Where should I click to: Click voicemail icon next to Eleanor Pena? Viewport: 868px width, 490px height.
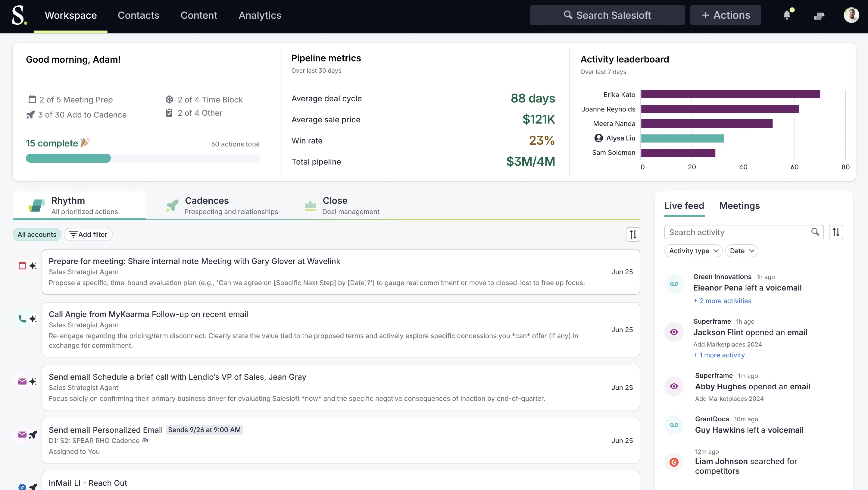674,284
